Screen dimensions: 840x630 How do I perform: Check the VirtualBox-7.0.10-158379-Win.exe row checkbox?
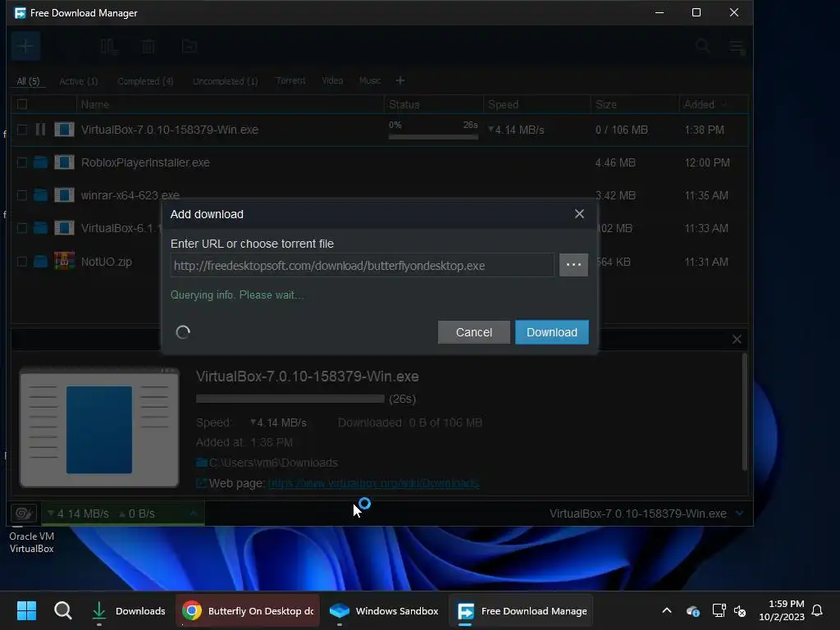(x=22, y=130)
